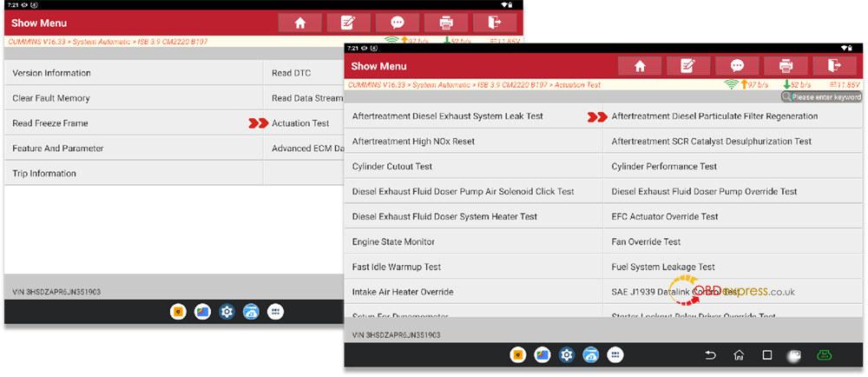
Task: Click the exit icon in front window
Action: (x=834, y=66)
